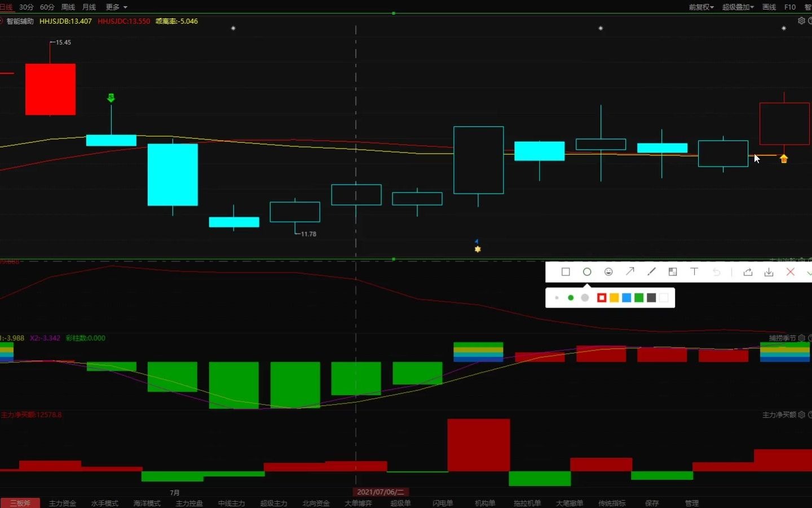Select the 超级主力 indicator tab
Screen dimensions: 812x508
tap(274, 503)
